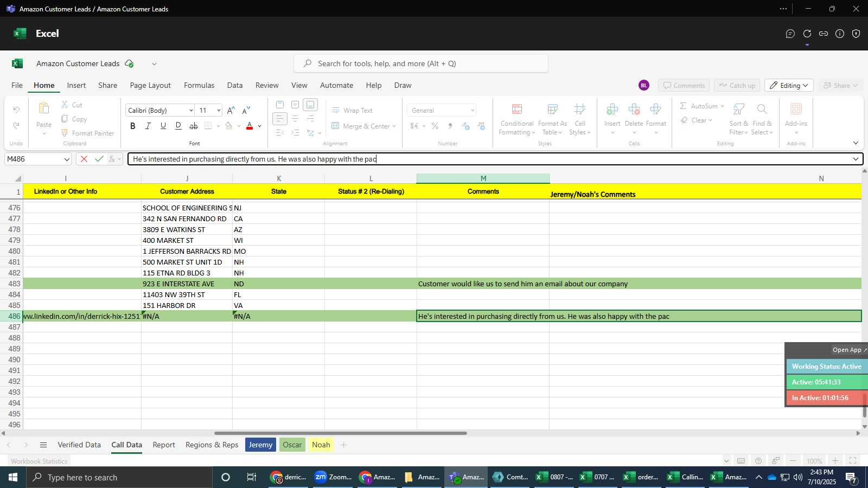868x488 pixels.
Task: Open Windows Start menu
Action: [13, 477]
